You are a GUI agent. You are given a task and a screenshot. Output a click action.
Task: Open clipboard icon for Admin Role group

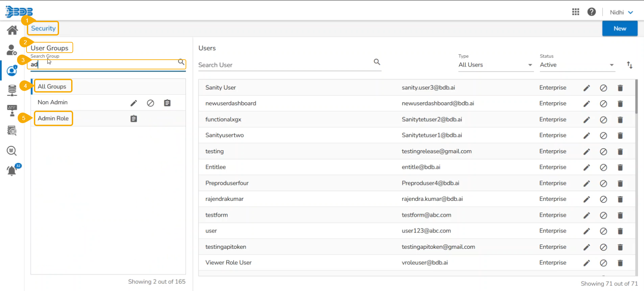(134, 119)
